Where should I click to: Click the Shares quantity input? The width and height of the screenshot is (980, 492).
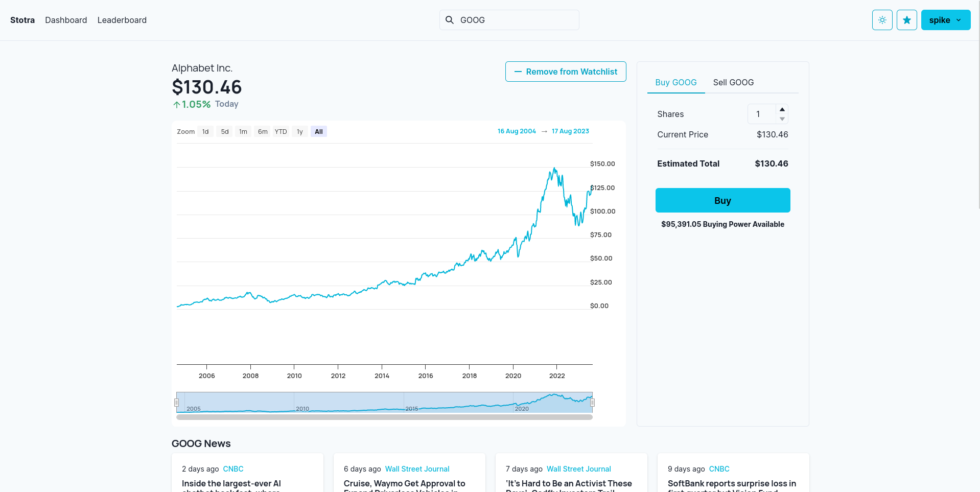762,114
